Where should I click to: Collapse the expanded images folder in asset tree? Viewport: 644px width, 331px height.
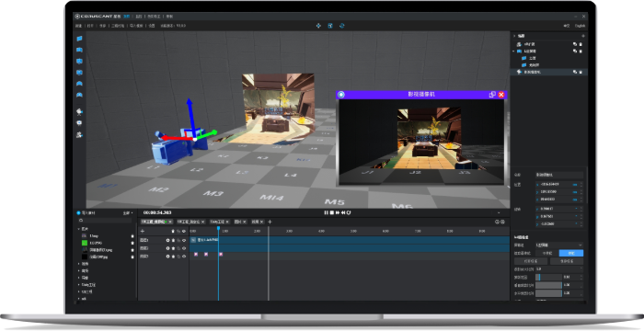(x=79, y=229)
